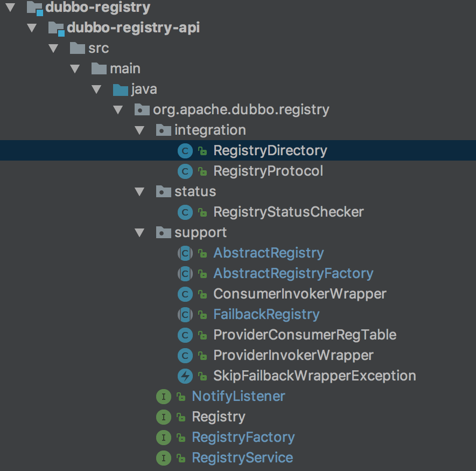Select the support package label
476x471 pixels.
tap(200, 233)
